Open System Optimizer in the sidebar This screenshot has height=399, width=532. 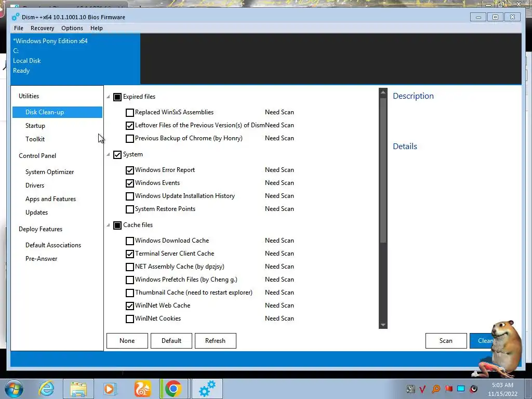(x=49, y=172)
